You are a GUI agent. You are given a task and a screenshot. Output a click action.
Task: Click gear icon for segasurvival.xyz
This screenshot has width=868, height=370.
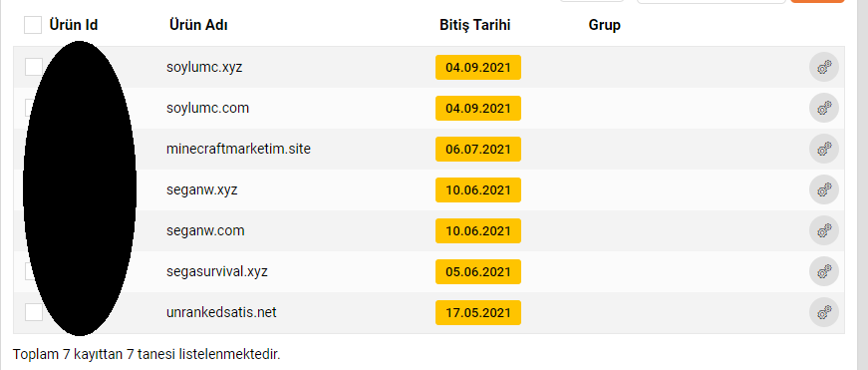824,271
